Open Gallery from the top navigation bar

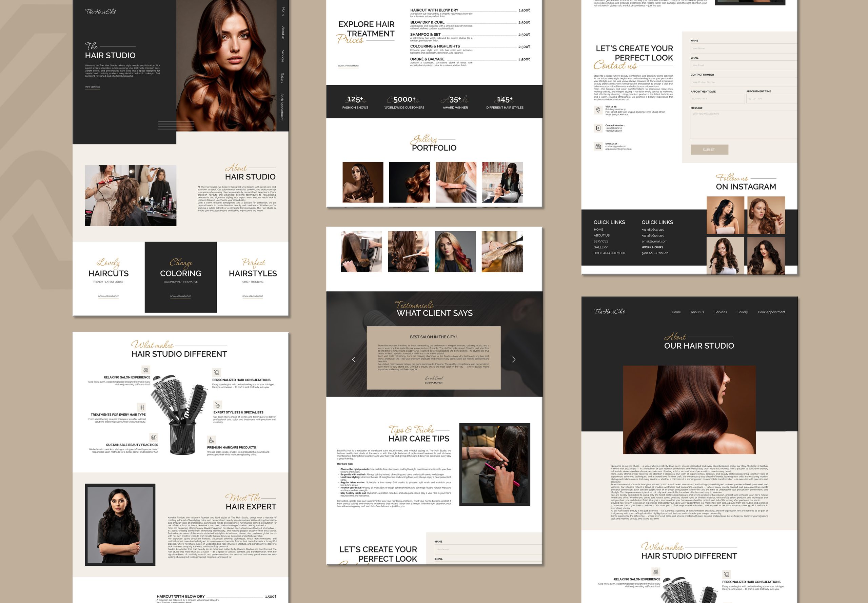(x=742, y=312)
